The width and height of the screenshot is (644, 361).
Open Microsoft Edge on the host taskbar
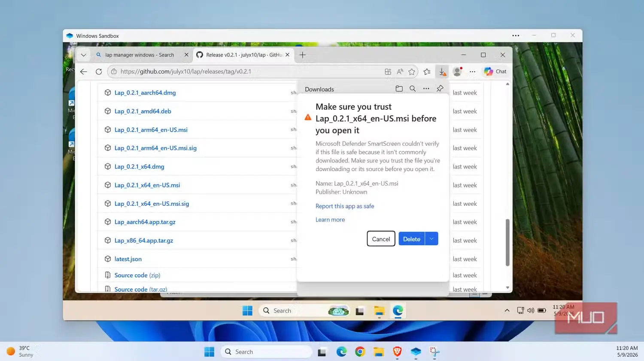[x=341, y=352]
